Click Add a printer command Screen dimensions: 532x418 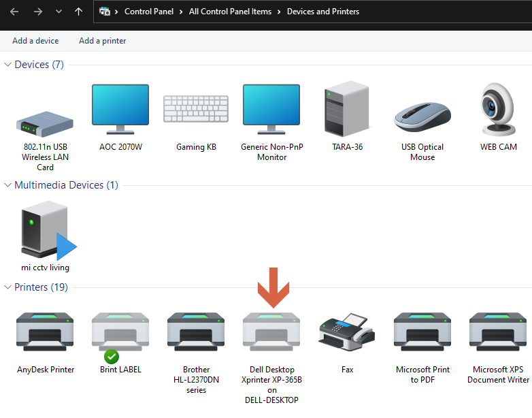[x=103, y=41]
